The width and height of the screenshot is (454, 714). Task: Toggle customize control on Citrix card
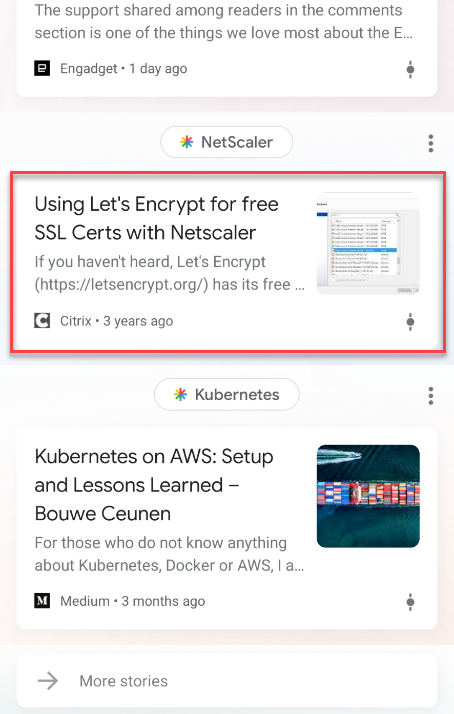[x=410, y=321]
